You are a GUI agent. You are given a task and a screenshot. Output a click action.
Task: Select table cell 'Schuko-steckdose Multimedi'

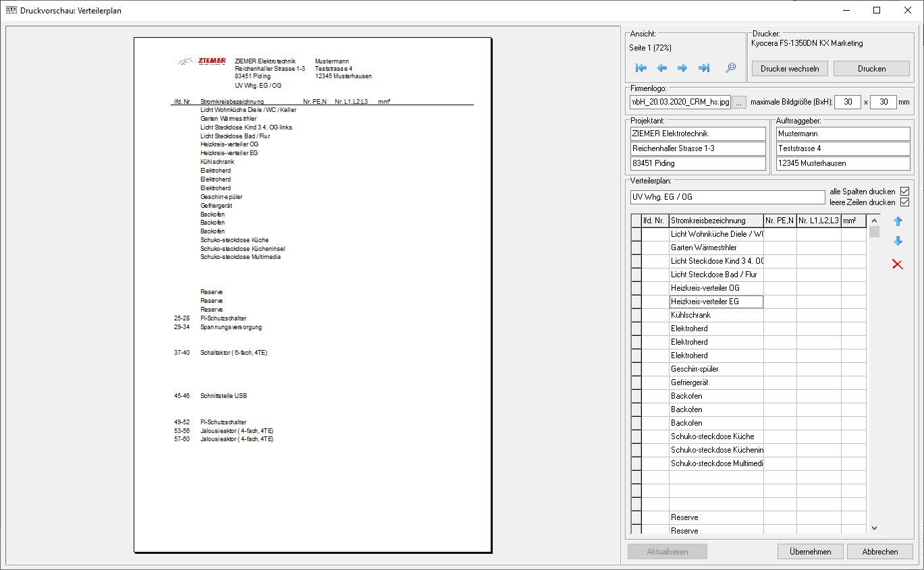point(716,463)
